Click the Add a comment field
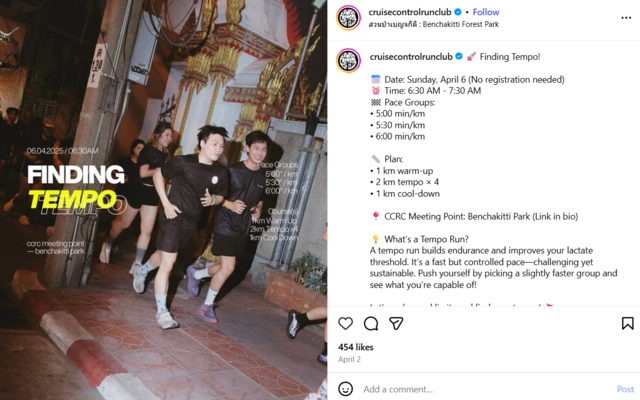The image size is (640, 400). pos(488,389)
